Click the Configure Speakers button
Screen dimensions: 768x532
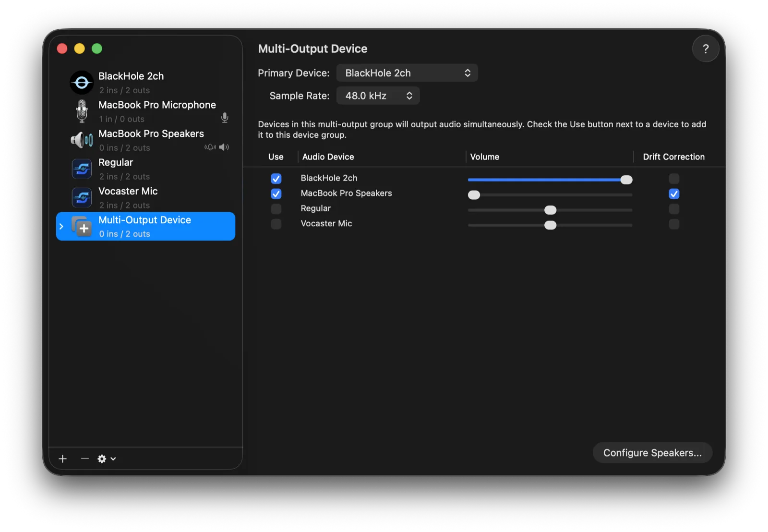tap(652, 453)
